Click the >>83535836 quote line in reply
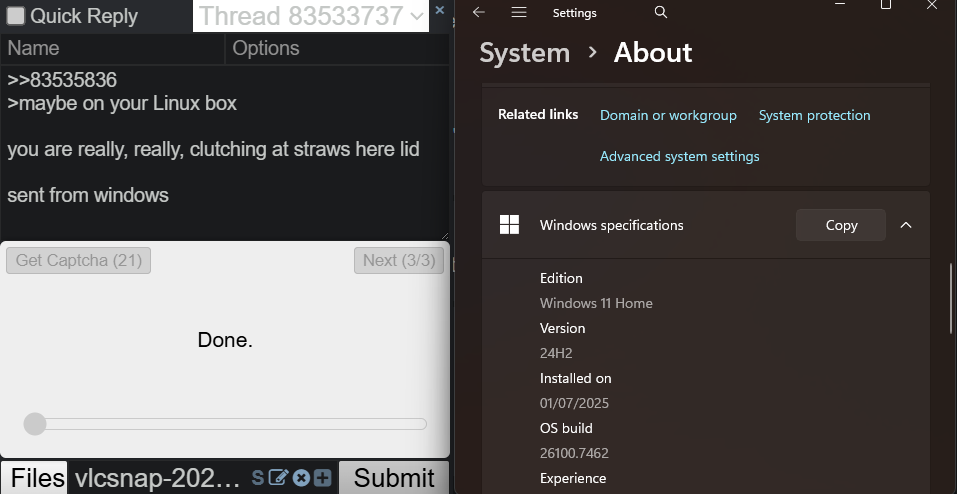The width and height of the screenshot is (957, 494). pyautogui.click(x=62, y=80)
